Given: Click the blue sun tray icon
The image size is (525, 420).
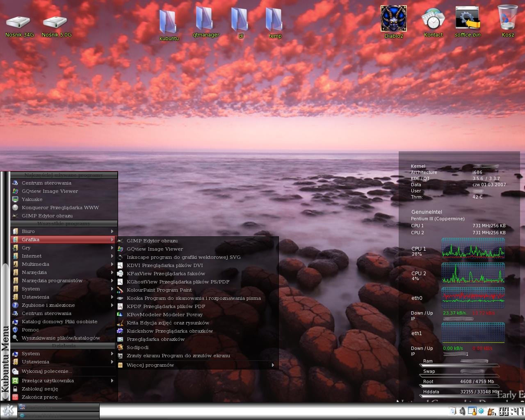Looking at the screenshot, I should (481, 411).
